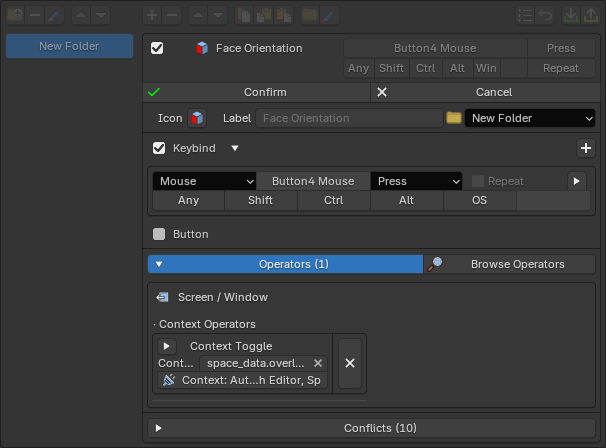Click the context picker icon in Context: Aut... field
This screenshot has width=606, height=448.
coord(169,380)
